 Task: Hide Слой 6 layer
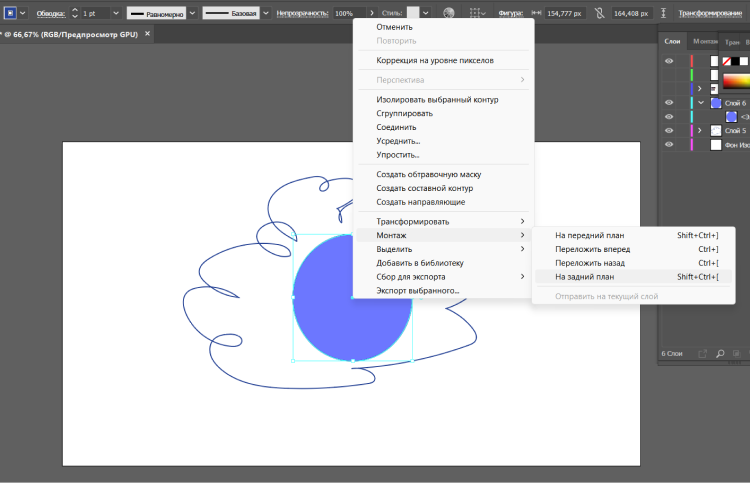click(669, 102)
